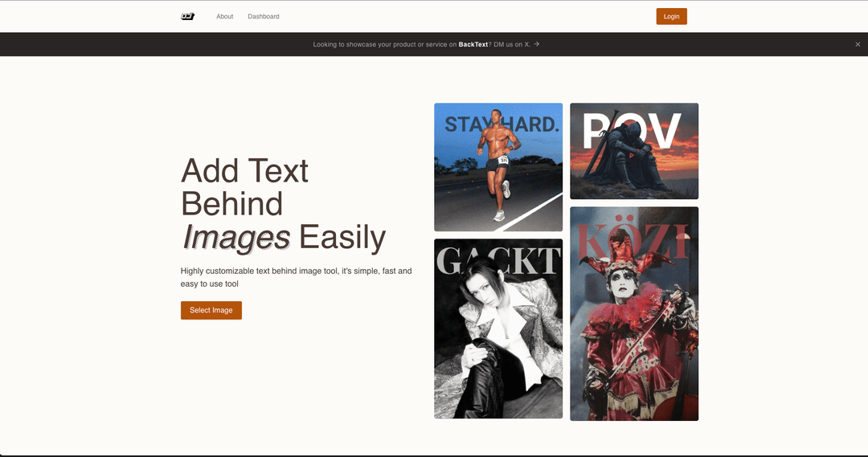868x457 pixels.
Task: Dismiss the announcement banner with X
Action: click(858, 45)
